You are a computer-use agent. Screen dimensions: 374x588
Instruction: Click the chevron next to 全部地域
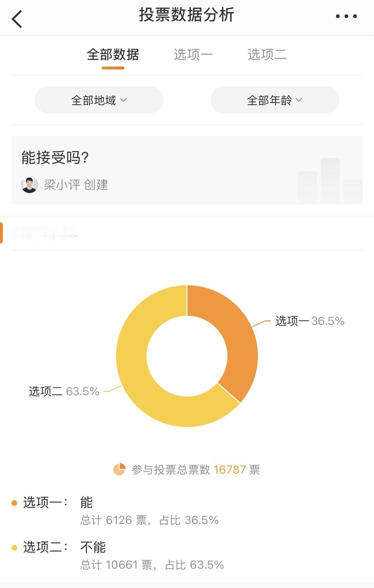123,100
